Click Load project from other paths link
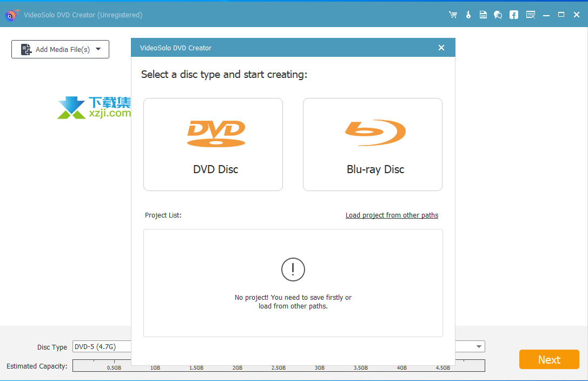The width and height of the screenshot is (588, 381). point(392,215)
